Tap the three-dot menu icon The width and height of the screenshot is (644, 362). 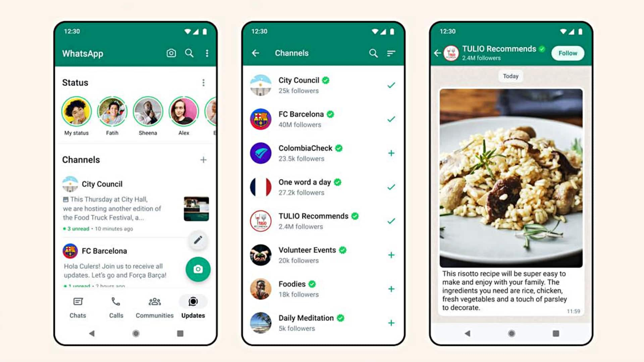click(206, 53)
